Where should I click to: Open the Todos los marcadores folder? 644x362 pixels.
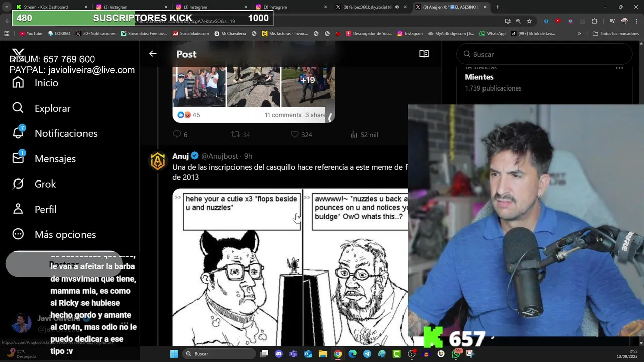click(x=616, y=33)
